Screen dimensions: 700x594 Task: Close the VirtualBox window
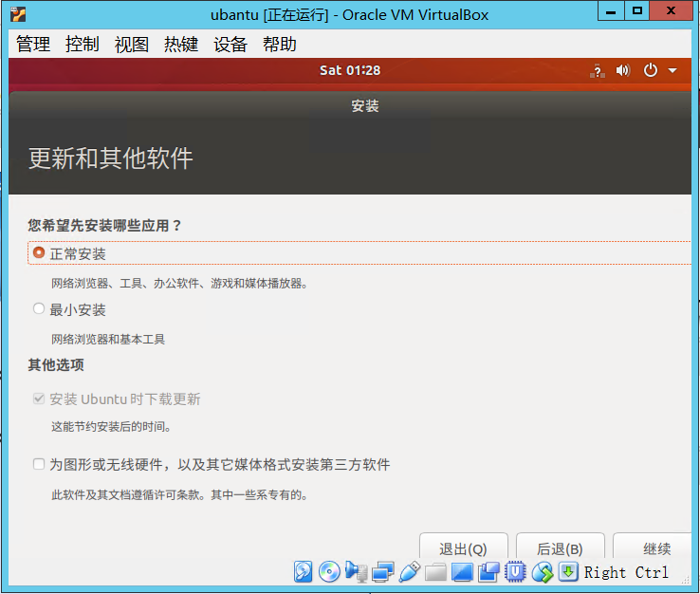coord(671,10)
